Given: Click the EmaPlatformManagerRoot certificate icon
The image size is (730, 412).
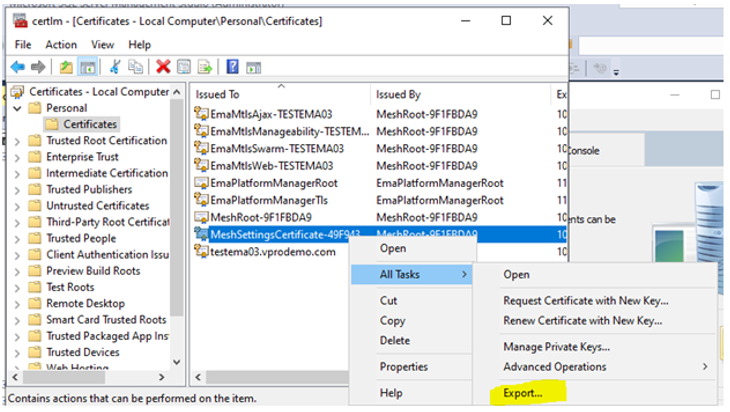Looking at the screenshot, I should [201, 182].
